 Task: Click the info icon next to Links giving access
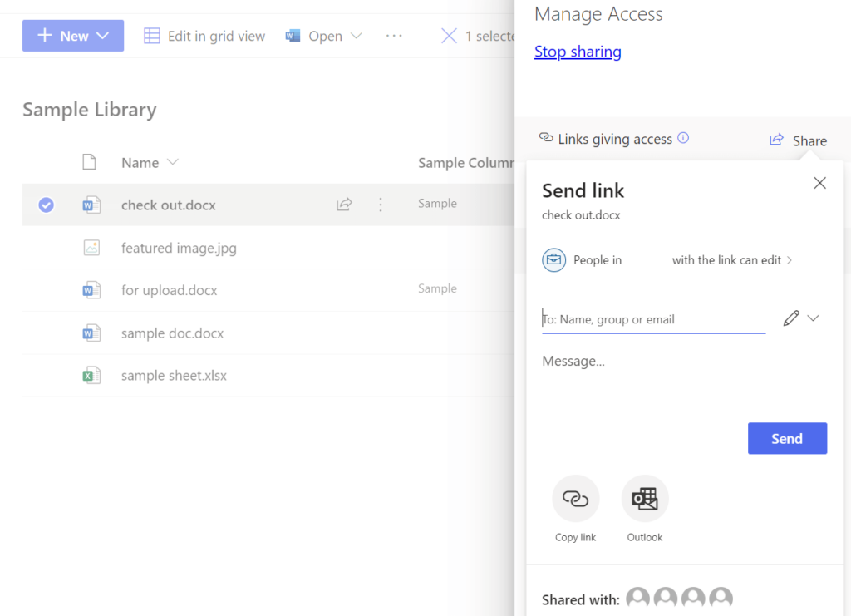[683, 138]
